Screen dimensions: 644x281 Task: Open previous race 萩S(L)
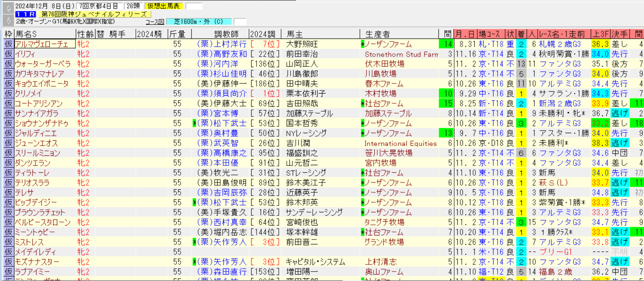click(554, 183)
